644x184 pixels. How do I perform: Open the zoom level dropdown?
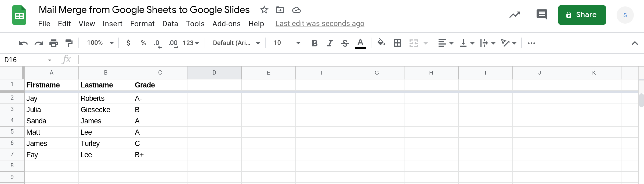100,43
